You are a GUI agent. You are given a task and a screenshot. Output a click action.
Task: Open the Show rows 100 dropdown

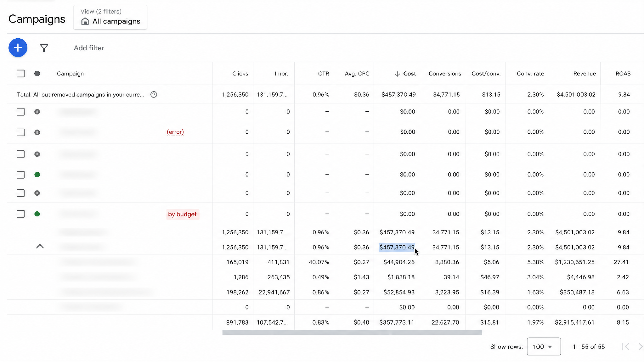(x=544, y=347)
